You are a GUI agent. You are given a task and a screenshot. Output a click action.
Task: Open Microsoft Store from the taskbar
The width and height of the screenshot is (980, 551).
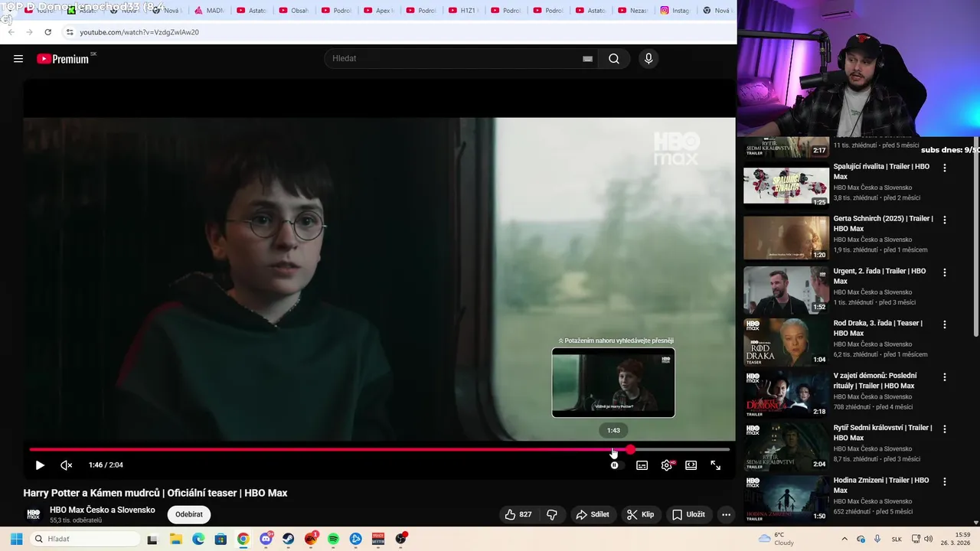pyautogui.click(x=220, y=539)
